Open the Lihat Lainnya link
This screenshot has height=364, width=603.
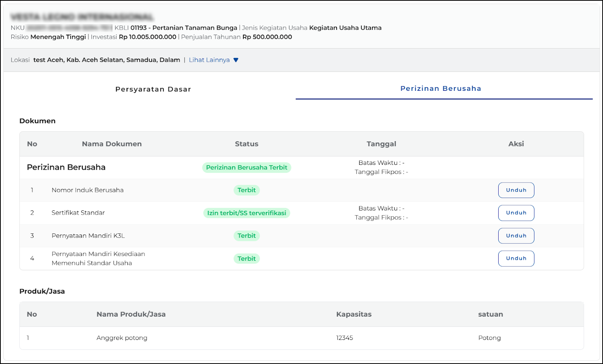pyautogui.click(x=209, y=60)
